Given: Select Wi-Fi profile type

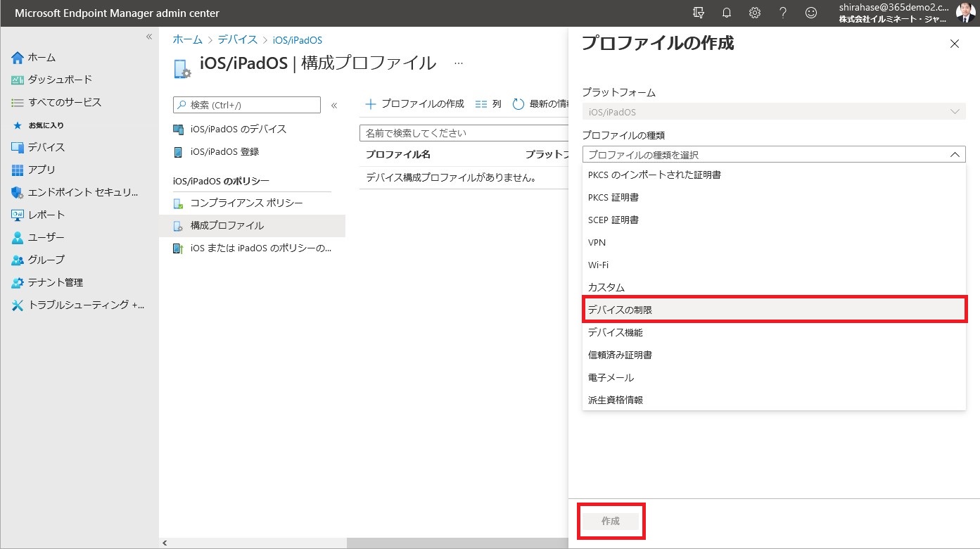Looking at the screenshot, I should pos(774,265).
